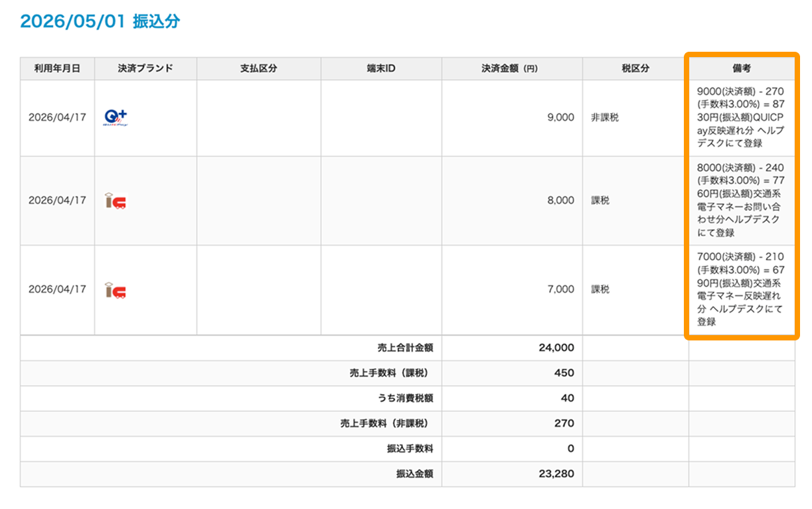Click date 2026/04/17 in the 7,000 row
The image size is (812, 509).
click(x=57, y=289)
